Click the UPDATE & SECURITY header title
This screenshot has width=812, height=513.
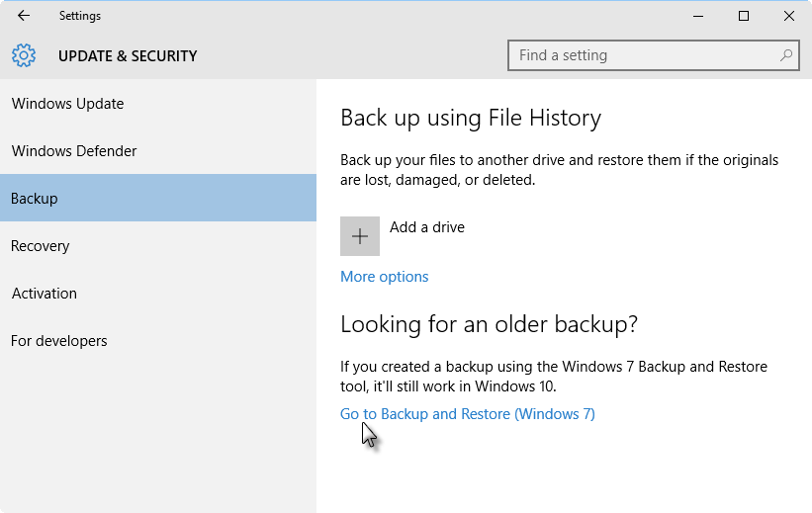(x=128, y=56)
